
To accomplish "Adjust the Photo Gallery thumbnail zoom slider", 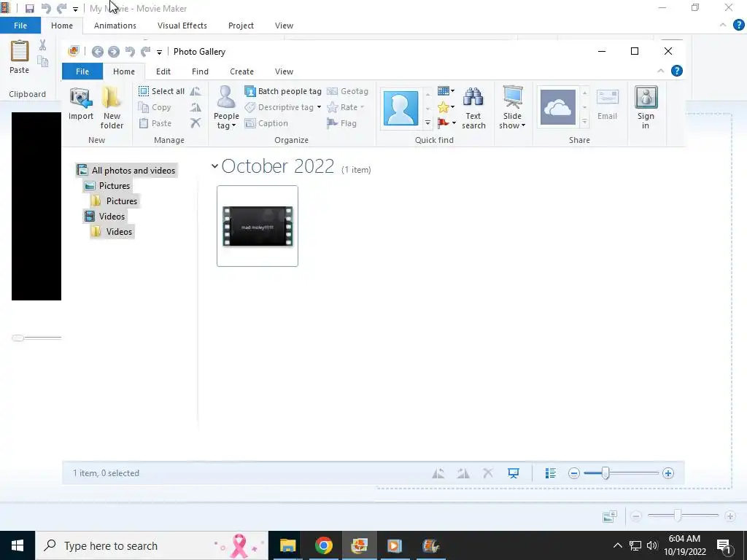I will point(605,473).
